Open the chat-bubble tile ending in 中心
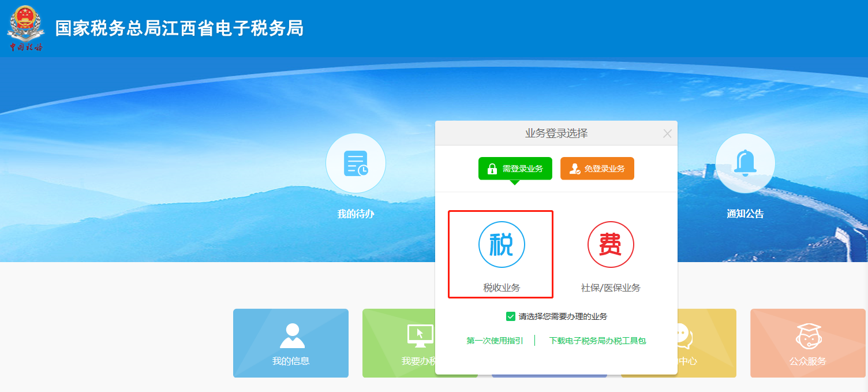 707,343
